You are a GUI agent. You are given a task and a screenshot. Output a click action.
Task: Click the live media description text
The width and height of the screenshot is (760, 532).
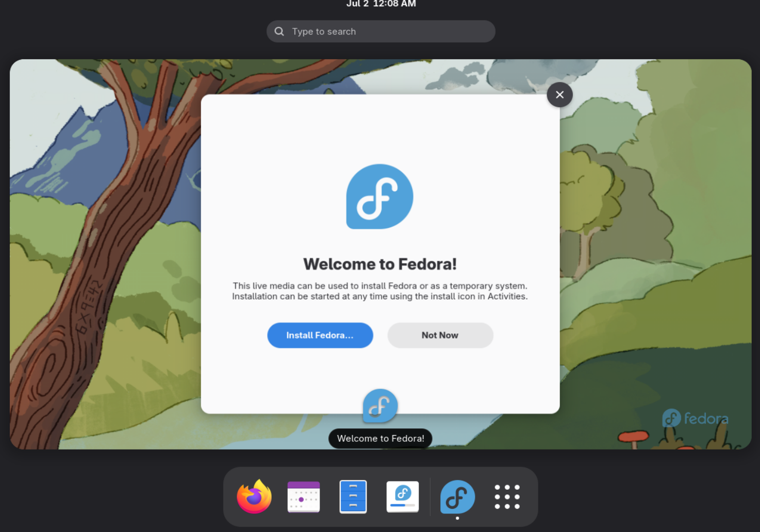(380, 291)
